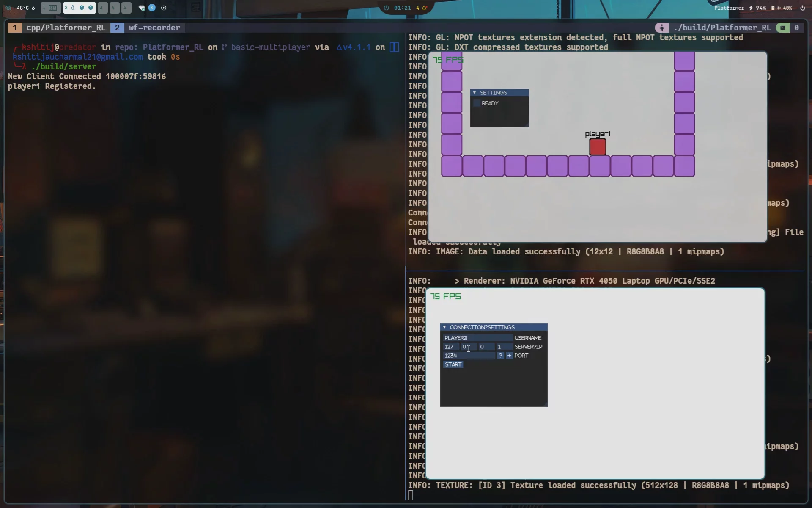Open the bell notification icon beside the clock
Viewport: 812px width, 508px height.
[x=424, y=8]
